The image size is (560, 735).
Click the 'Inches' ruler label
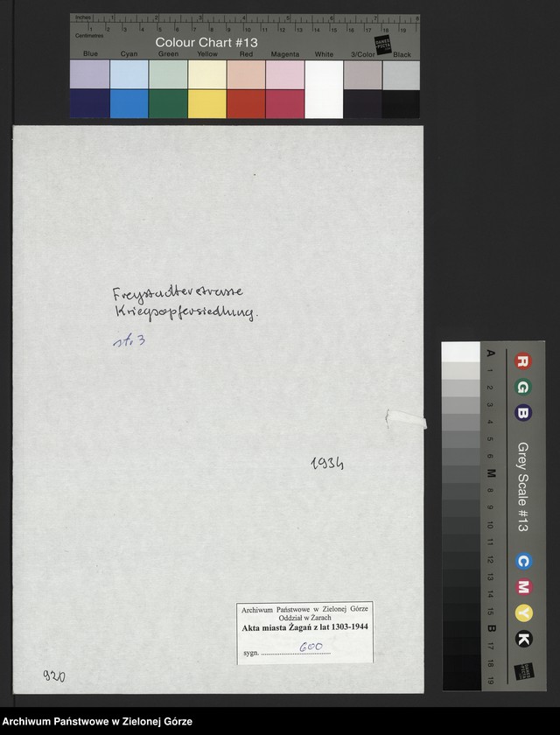point(83,17)
